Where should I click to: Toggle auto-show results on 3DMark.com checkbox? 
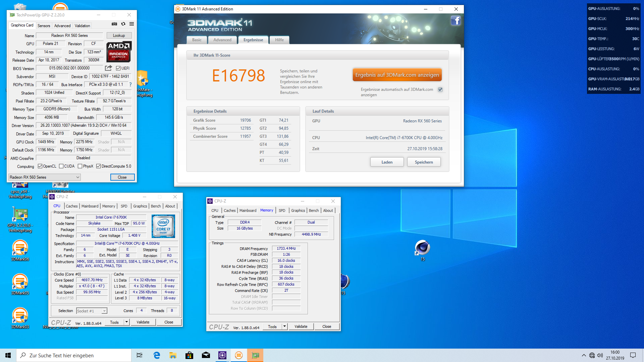click(440, 89)
